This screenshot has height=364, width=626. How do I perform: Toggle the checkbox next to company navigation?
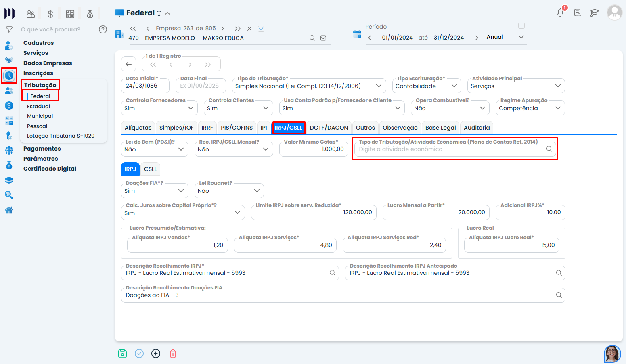[x=261, y=29]
